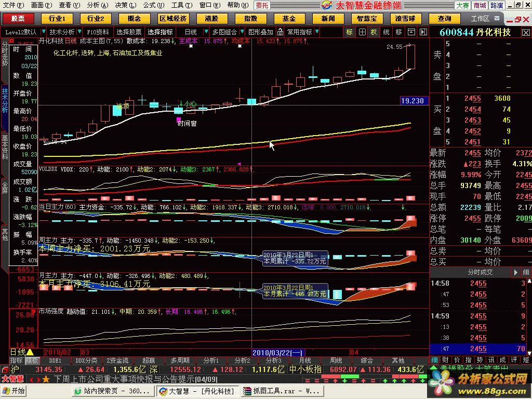Click the yellow triangle next to 日线 label
532x399 pixels.
(x=30, y=352)
